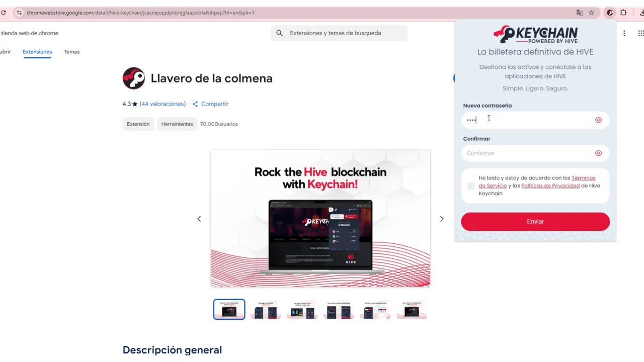Switch to Temas tab
The width and height of the screenshot is (644, 362).
(x=71, y=52)
